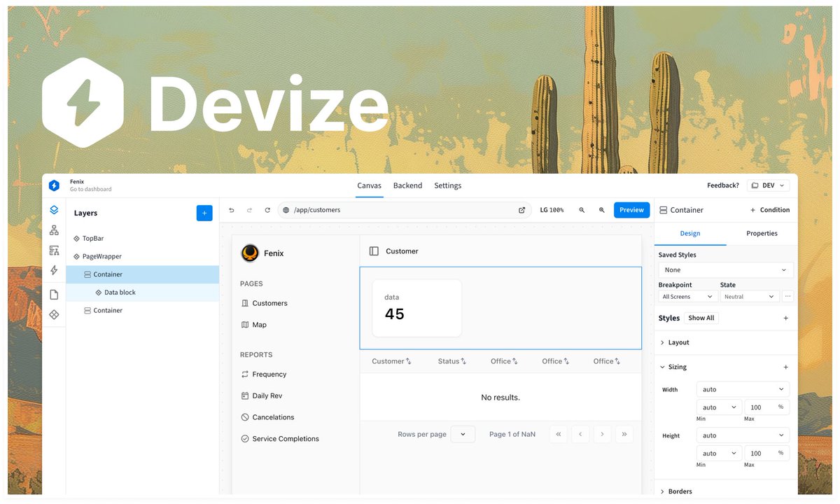
Task: Click the Height Max 100 input
Action: [x=767, y=454]
